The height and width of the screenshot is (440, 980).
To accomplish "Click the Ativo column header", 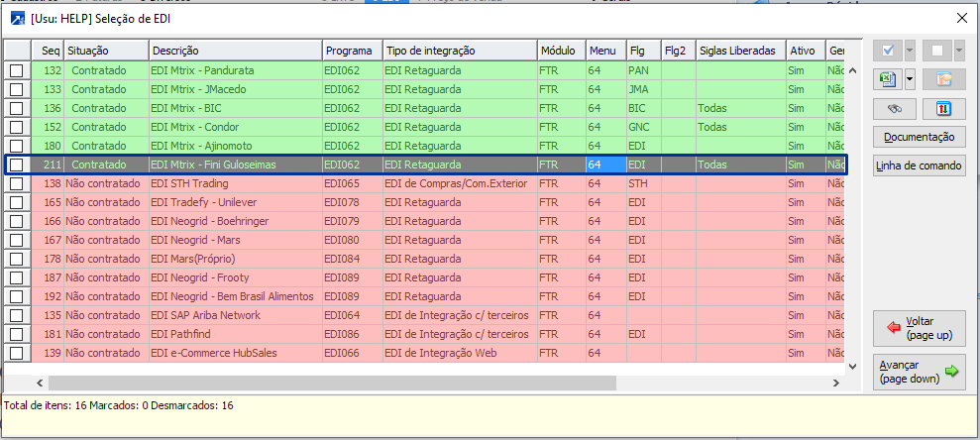I will (806, 51).
